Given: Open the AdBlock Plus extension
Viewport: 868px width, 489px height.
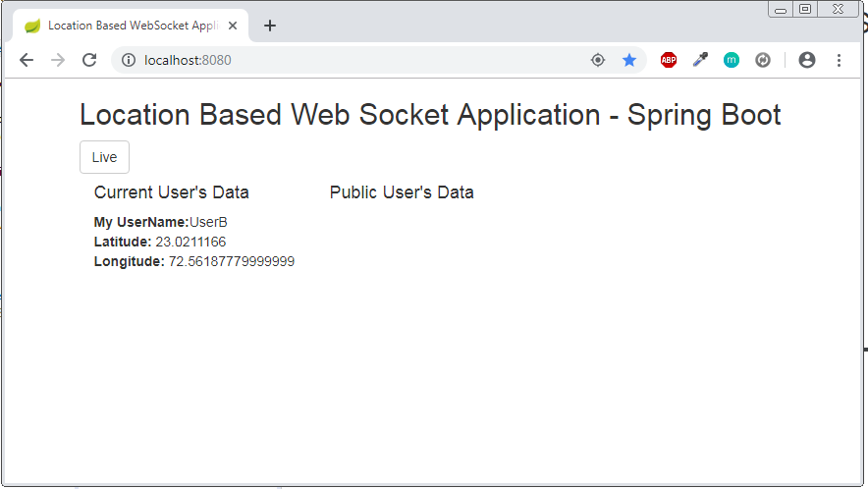Looking at the screenshot, I should 669,60.
